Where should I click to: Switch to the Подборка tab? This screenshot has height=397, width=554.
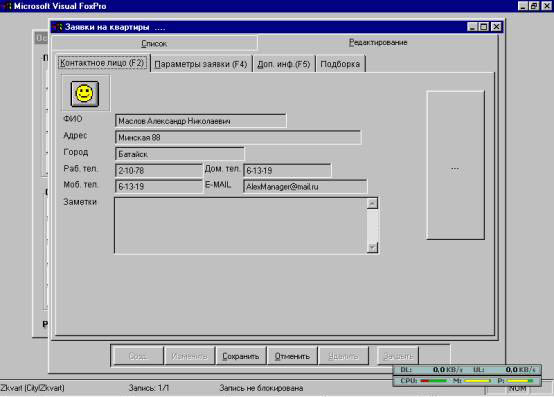[x=340, y=64]
